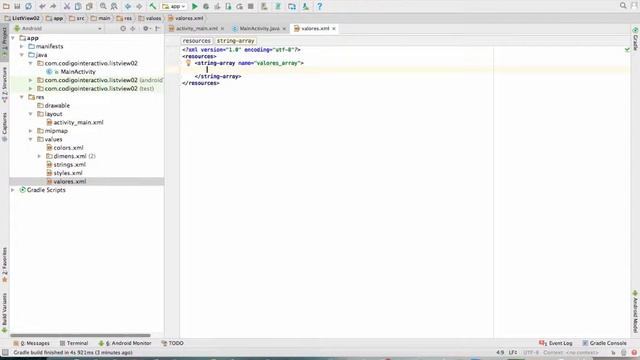Screen dimensions: 640x360
Task: Open the Android project view dropdown
Action: (x=58, y=29)
